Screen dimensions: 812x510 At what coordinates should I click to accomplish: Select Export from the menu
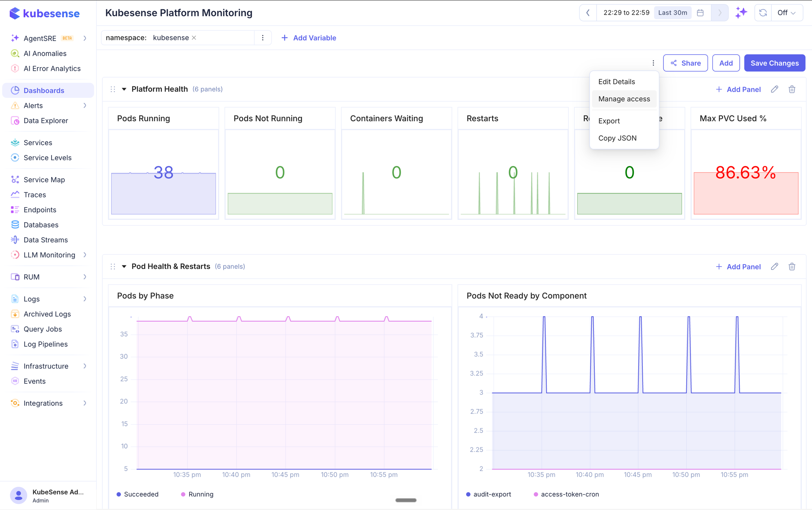(624, 121)
